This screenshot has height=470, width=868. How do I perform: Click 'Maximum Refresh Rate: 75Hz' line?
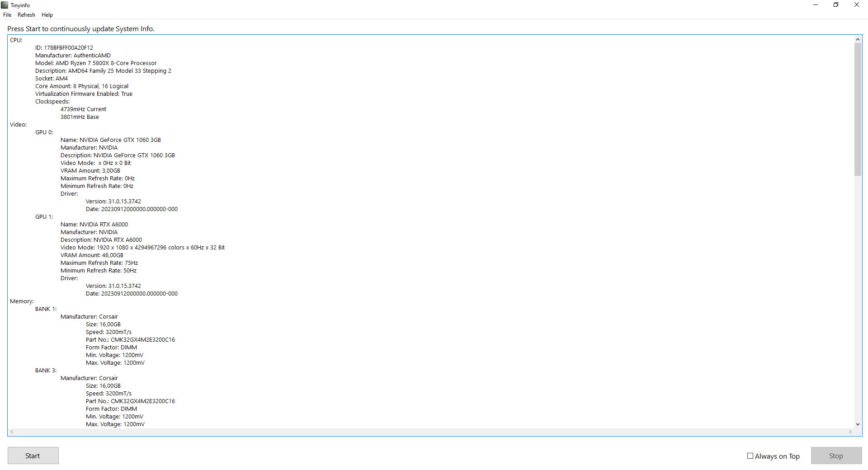99,263
